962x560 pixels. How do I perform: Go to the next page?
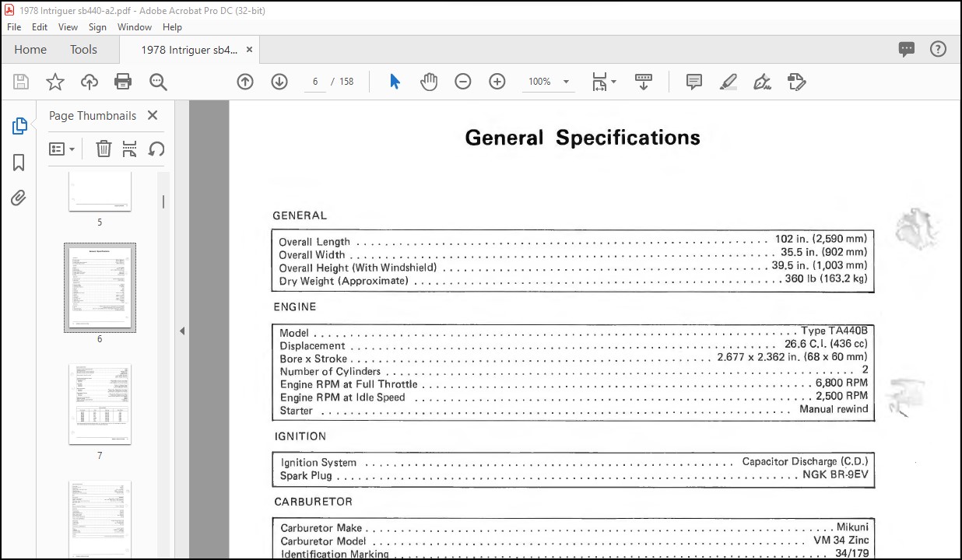tap(279, 82)
